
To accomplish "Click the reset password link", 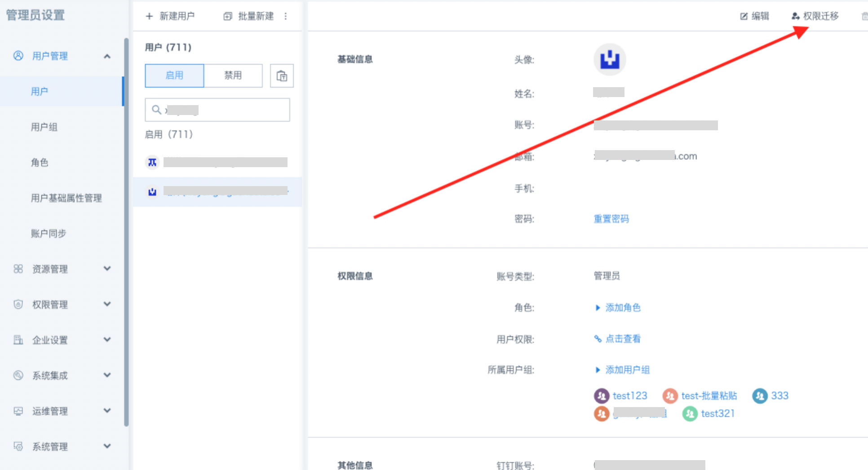I will tap(611, 219).
